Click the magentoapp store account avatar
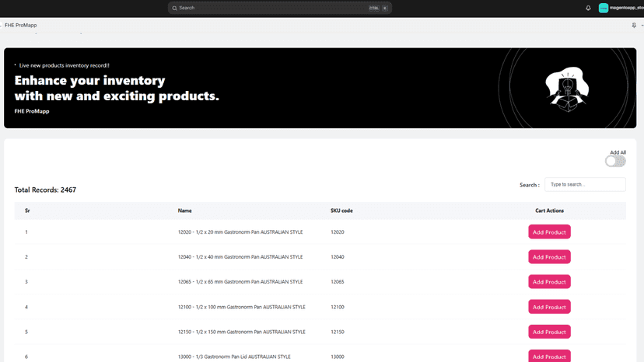 [x=603, y=8]
